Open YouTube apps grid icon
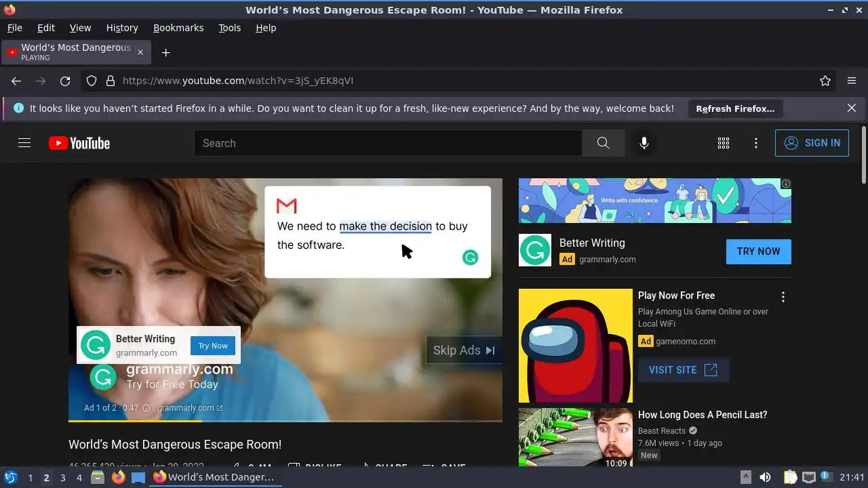The image size is (868, 488). pyautogui.click(x=724, y=143)
